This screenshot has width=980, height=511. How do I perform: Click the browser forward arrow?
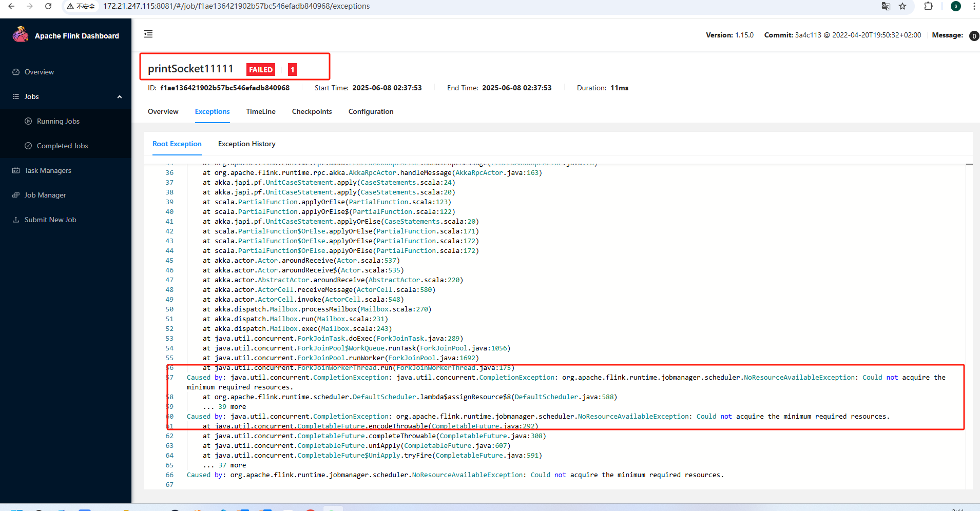point(29,6)
